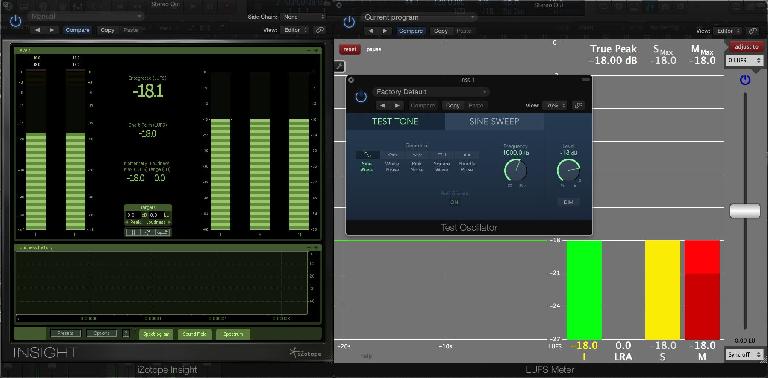768x378 pixels.
Task: Select Square Wave waveform
Action: coord(442,163)
